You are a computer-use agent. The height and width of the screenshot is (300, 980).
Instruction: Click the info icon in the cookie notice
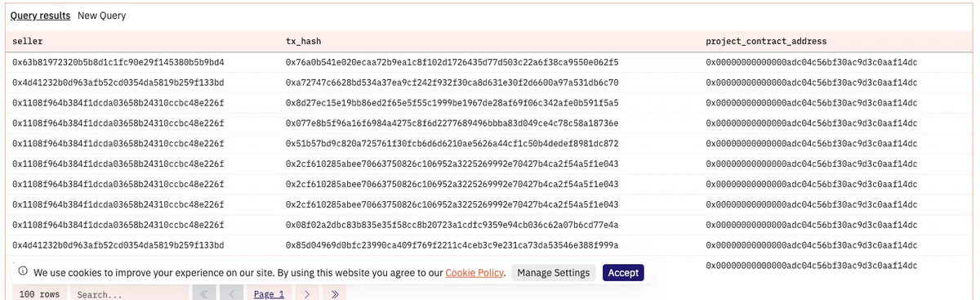[24, 272]
